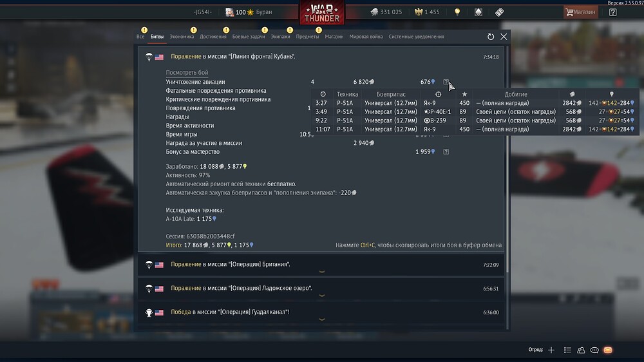Open the wrapped item icon in top bar
Viewport: 644px width, 362px height.
pyautogui.click(x=500, y=12)
